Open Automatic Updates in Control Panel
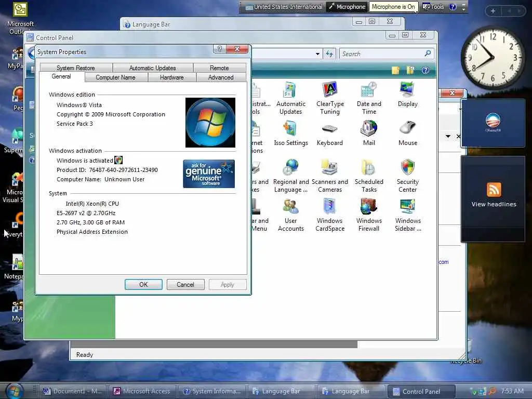532x399 pixels. 290,98
